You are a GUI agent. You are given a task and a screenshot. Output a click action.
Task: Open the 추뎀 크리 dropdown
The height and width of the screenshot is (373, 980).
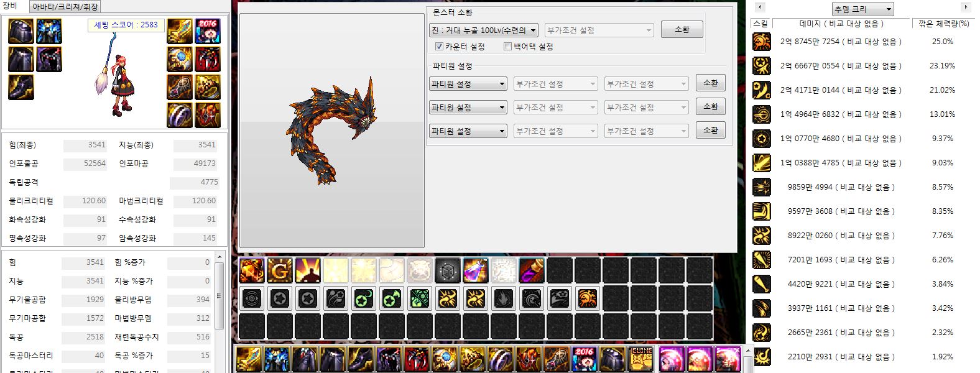pyautogui.click(x=862, y=9)
